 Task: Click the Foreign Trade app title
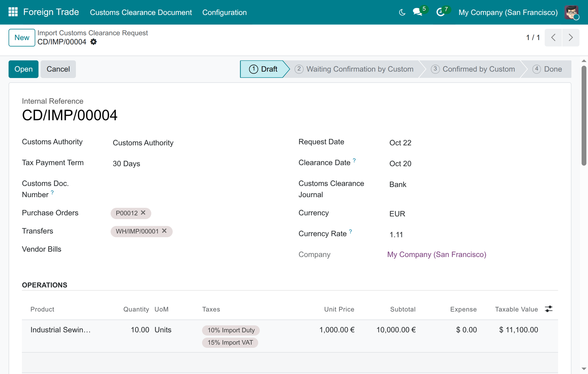point(51,12)
